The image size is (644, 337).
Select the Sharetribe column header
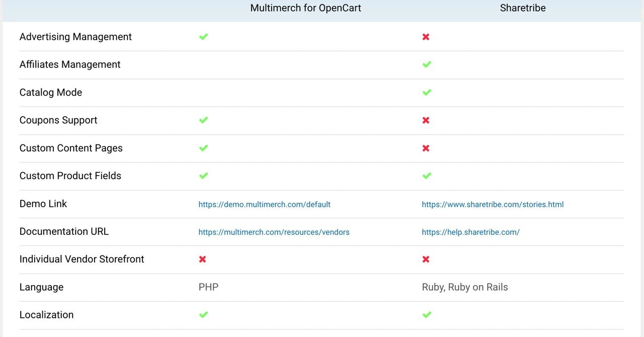[x=522, y=8]
